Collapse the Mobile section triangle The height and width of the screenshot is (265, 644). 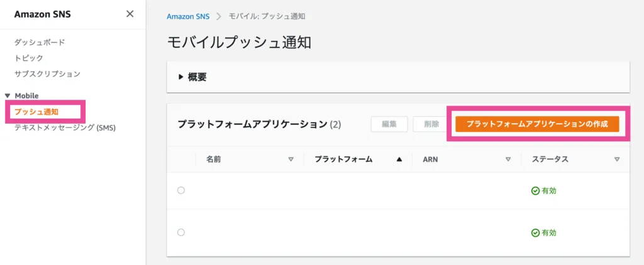pos(8,95)
